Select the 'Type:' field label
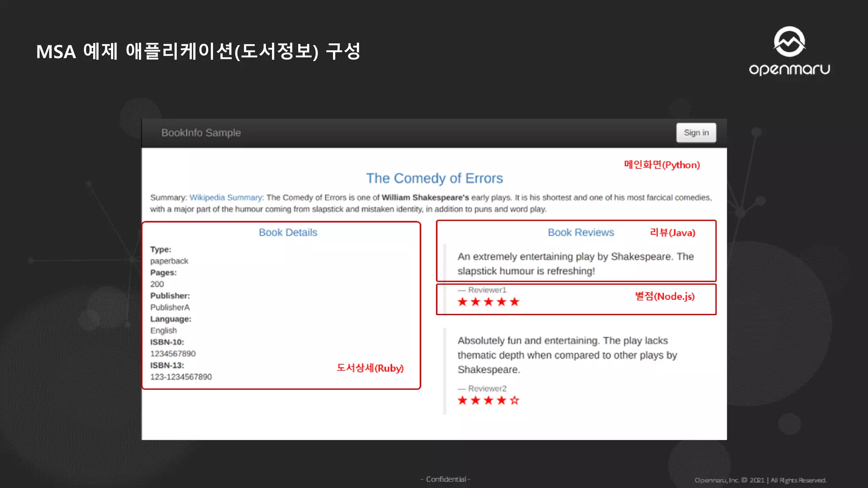 pos(161,249)
